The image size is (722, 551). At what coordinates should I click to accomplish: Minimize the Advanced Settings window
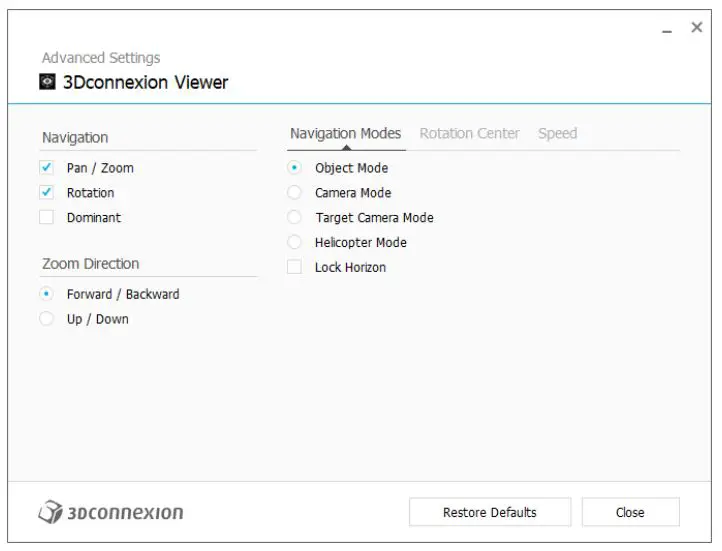pyautogui.click(x=667, y=30)
